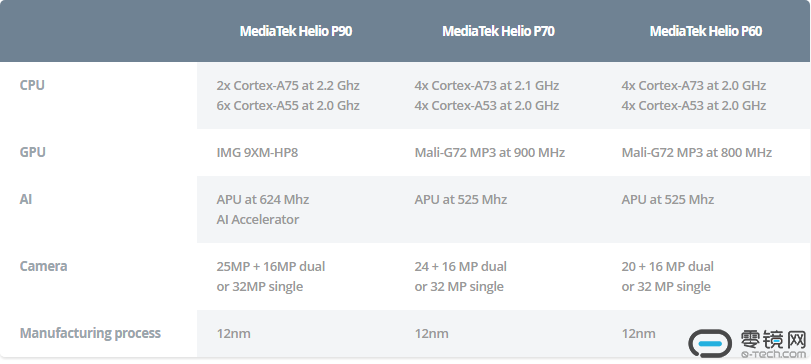Click the 零镜网 watermark text
The height and width of the screenshot is (364, 811).
773,340
